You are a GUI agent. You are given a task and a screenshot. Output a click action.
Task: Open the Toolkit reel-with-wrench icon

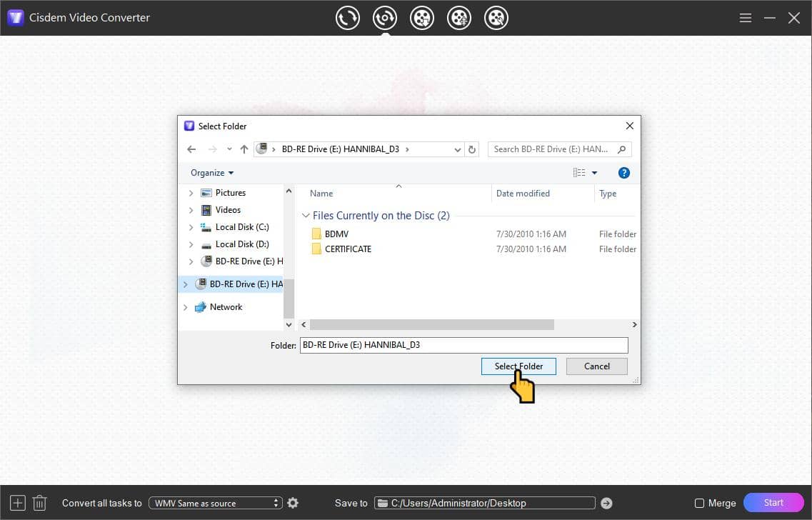(496, 17)
